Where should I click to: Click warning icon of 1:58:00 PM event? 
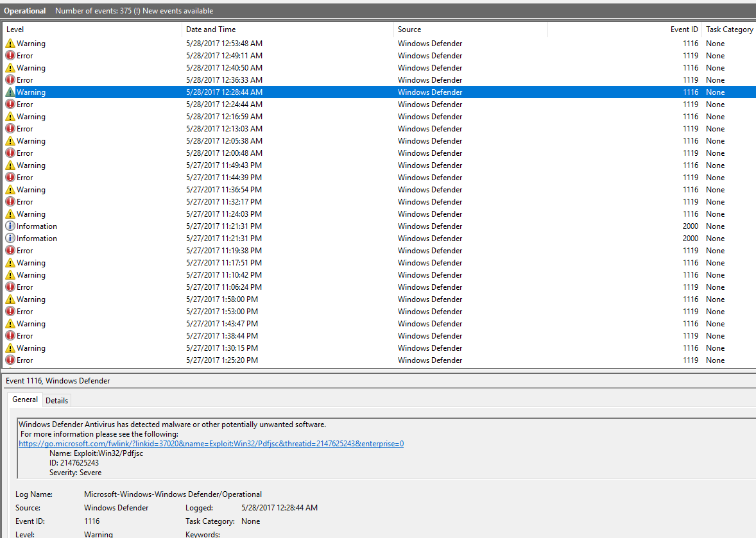pyautogui.click(x=10, y=299)
